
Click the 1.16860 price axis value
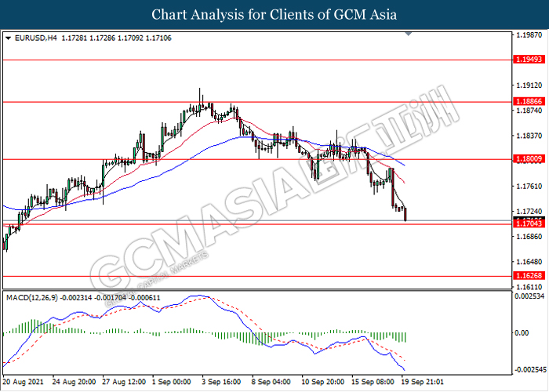tap(529, 237)
